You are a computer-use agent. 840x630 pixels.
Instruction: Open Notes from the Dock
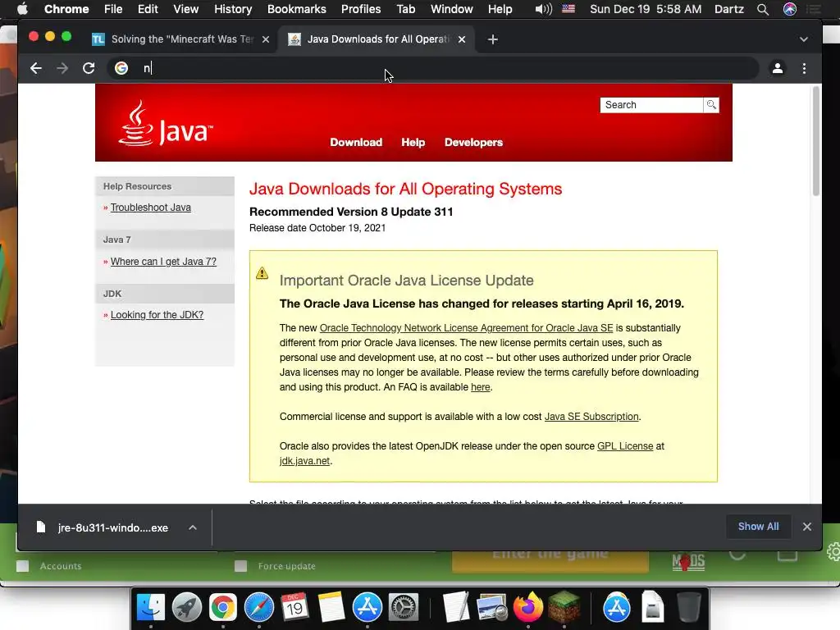click(x=331, y=608)
